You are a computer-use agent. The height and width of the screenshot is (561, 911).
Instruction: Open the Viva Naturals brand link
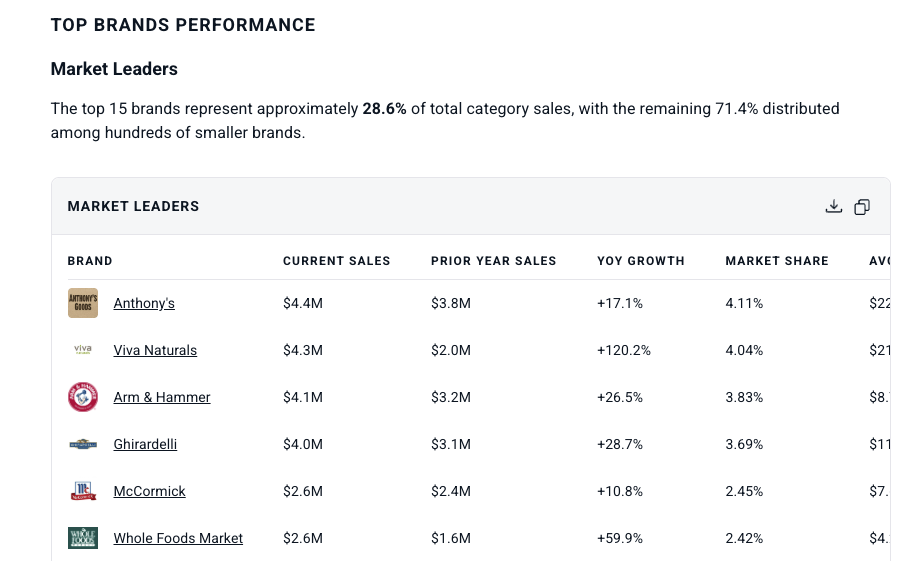tap(155, 350)
